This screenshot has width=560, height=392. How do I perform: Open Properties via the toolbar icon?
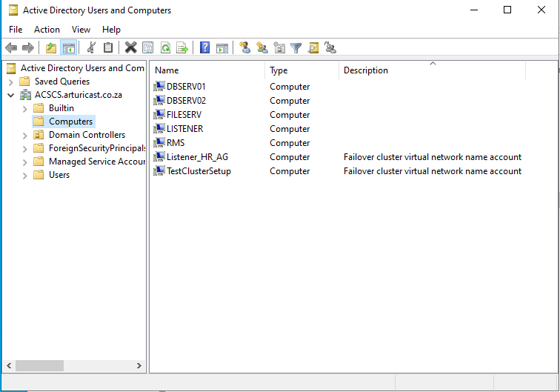tap(147, 48)
